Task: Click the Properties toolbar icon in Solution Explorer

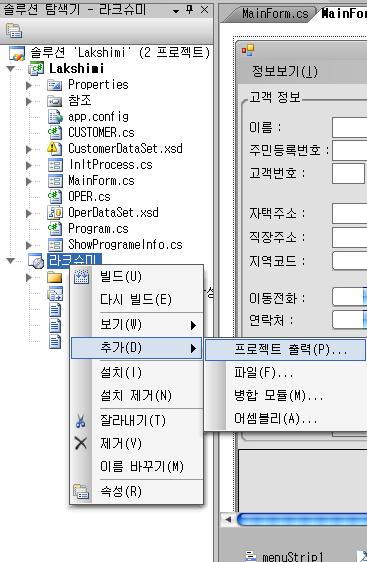Action: [x=14, y=31]
